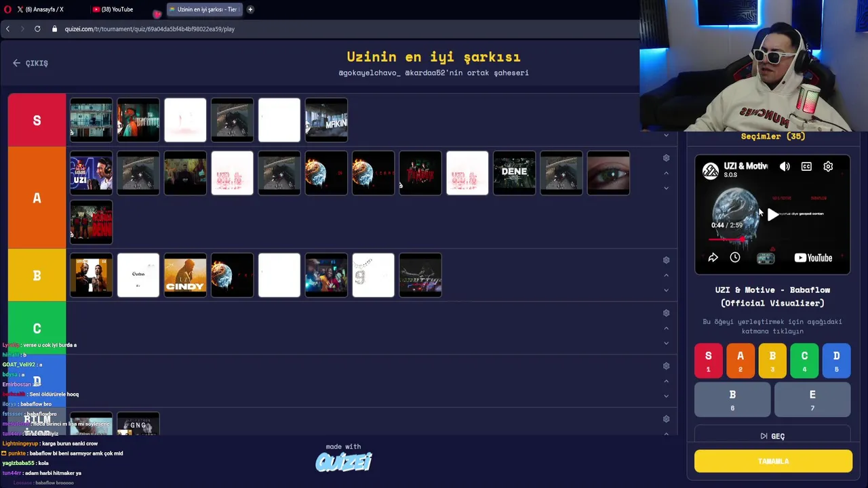
Task: Click the S.O.S channel avatar
Action: point(710,171)
